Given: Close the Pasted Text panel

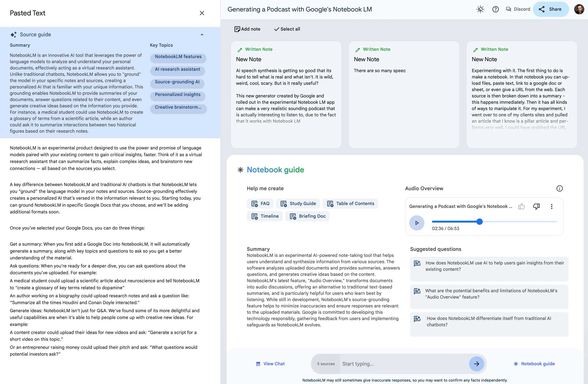Looking at the screenshot, I should 202,13.
